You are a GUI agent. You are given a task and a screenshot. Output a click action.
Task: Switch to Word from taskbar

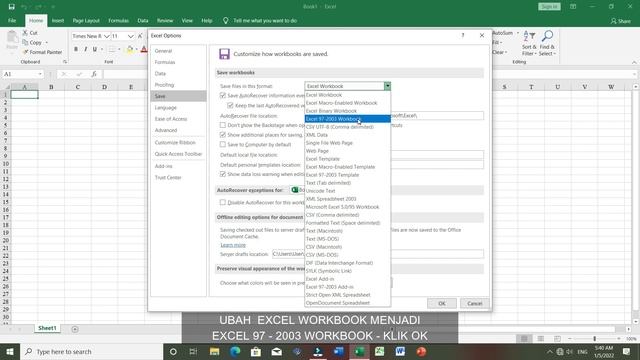(400, 351)
